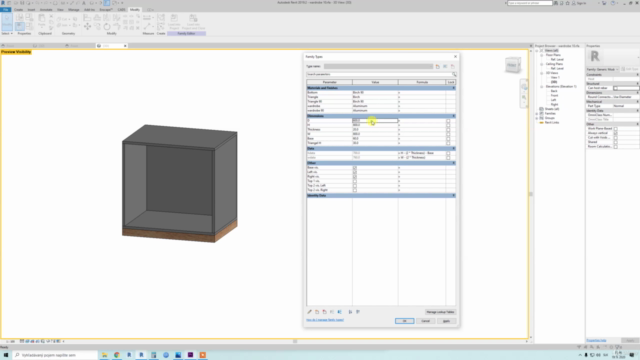Click the New Parameter icon

coord(317,312)
